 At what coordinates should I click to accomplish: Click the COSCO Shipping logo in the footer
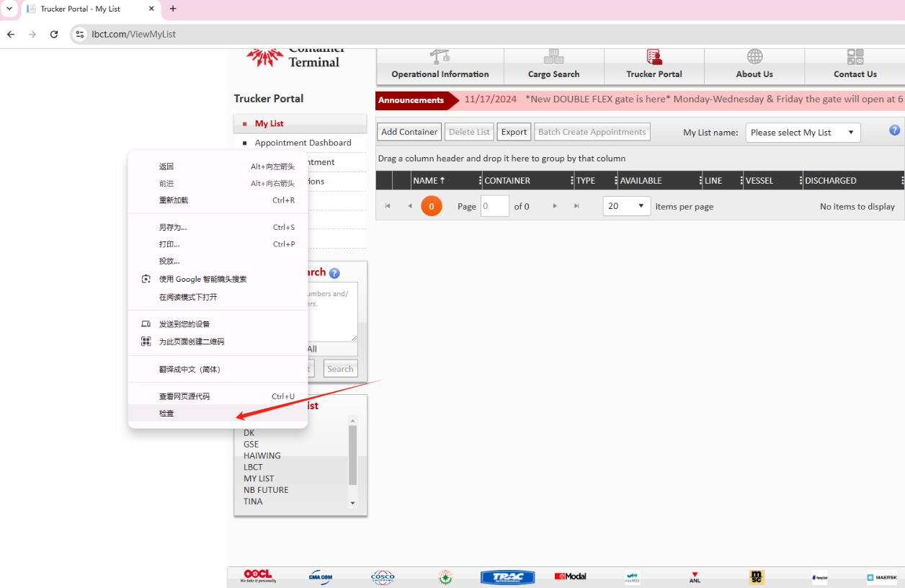[x=383, y=576]
